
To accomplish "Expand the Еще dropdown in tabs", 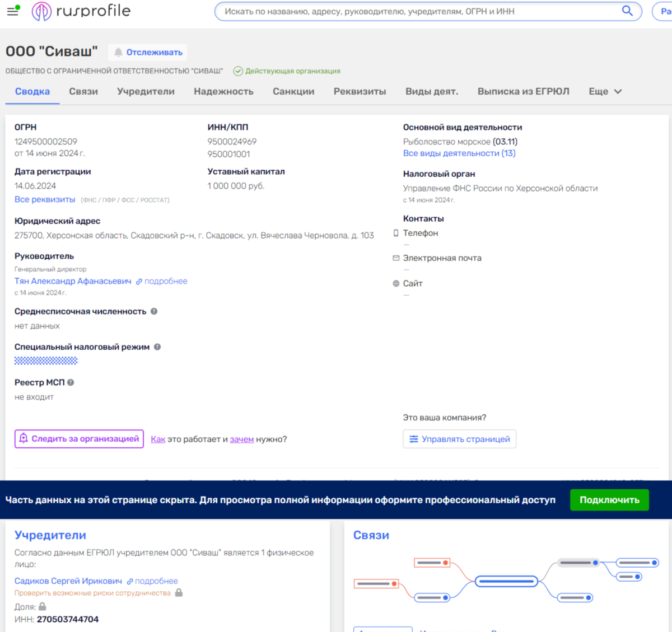I will (x=605, y=91).
